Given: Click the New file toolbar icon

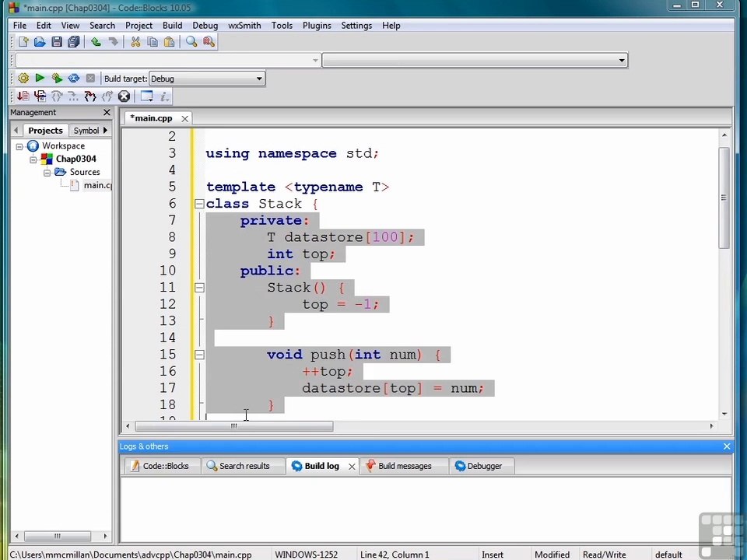Looking at the screenshot, I should coord(23,42).
